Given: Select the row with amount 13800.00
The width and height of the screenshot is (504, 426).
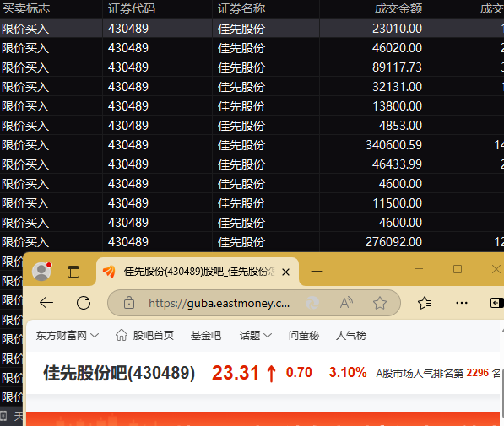Looking at the screenshot, I should pos(252,106).
